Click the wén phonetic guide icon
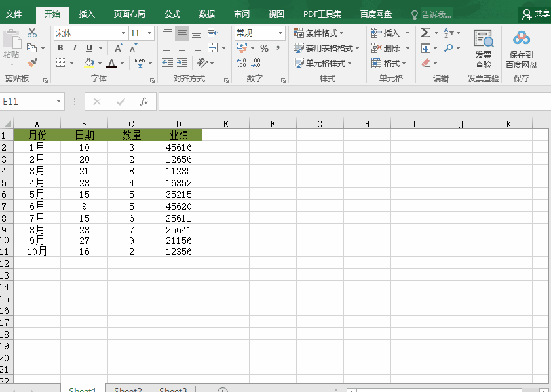Image resolution: width=551 pixels, height=392 pixels. [140, 63]
